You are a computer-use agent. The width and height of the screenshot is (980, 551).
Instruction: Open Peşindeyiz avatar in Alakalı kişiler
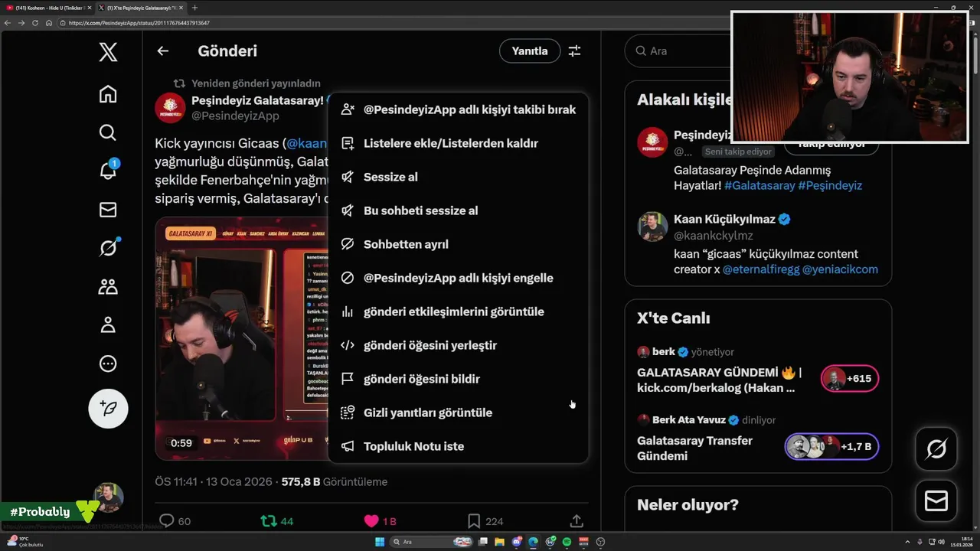pyautogui.click(x=652, y=142)
